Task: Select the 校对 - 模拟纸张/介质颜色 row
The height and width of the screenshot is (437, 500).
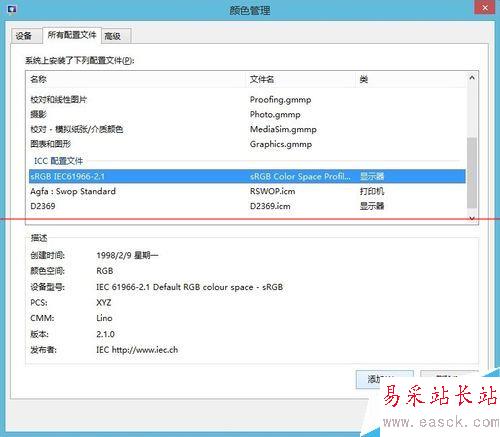Action: tap(247, 129)
